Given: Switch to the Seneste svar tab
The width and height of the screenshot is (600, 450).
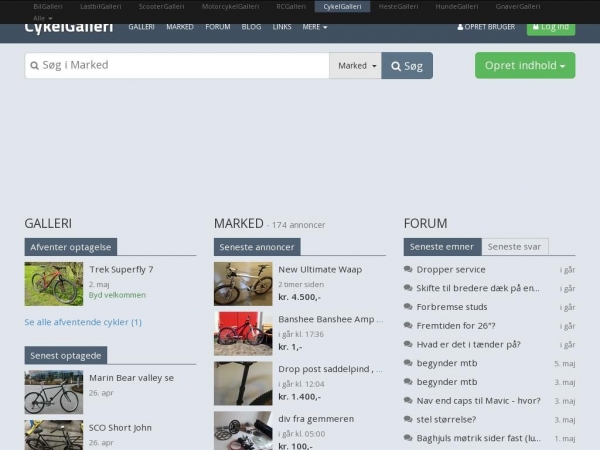Looking at the screenshot, I should [515, 247].
